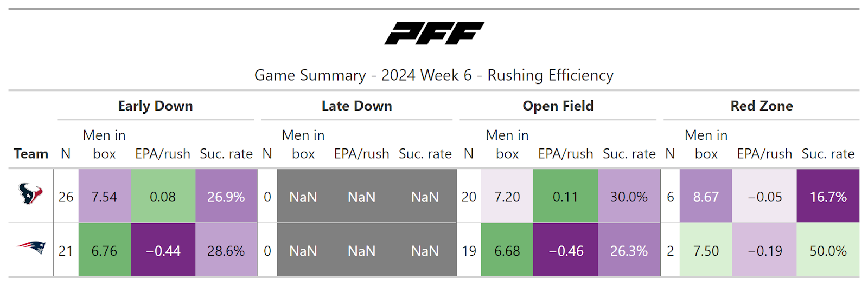Click the green 0.11 EPA/rush cell
This screenshot has width=868, height=286.
click(565, 197)
